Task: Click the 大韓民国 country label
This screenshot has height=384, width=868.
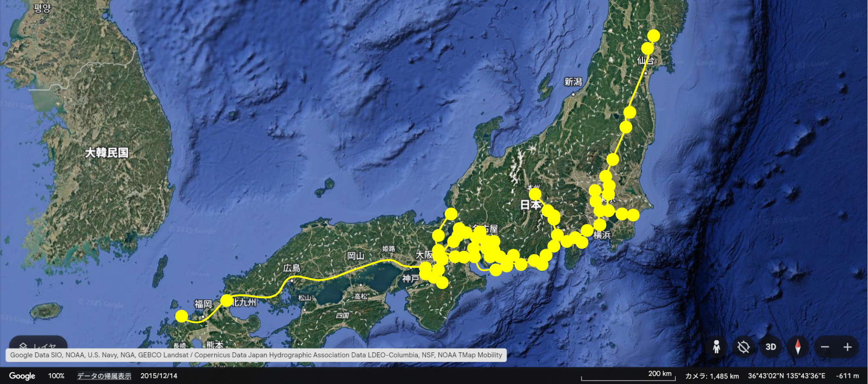Action: (107, 153)
